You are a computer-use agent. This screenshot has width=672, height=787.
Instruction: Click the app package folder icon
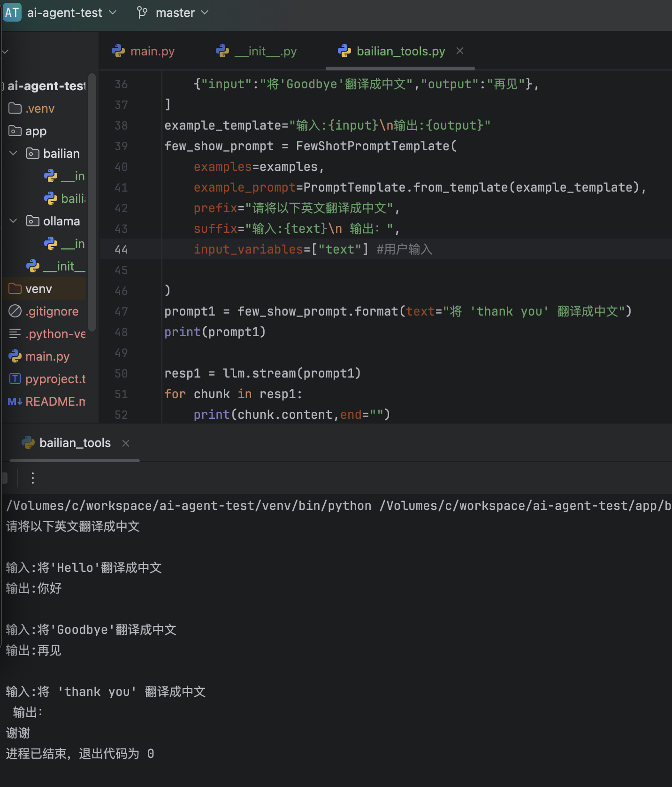(15, 131)
